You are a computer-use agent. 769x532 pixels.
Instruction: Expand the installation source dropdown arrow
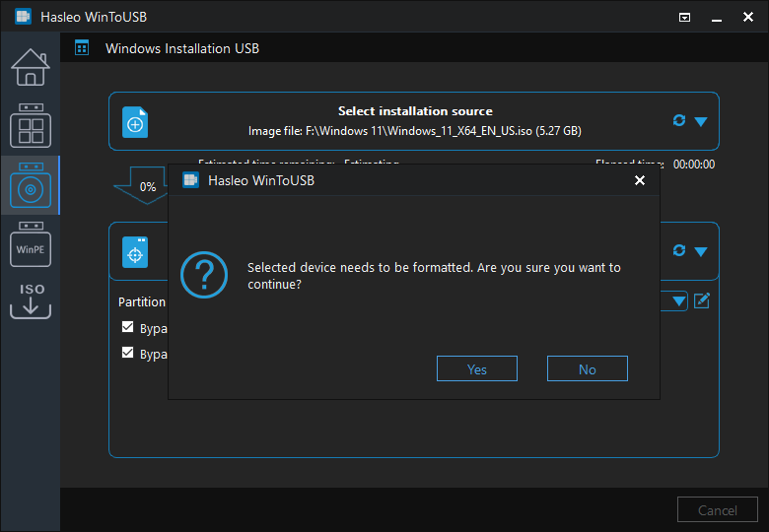tap(701, 121)
